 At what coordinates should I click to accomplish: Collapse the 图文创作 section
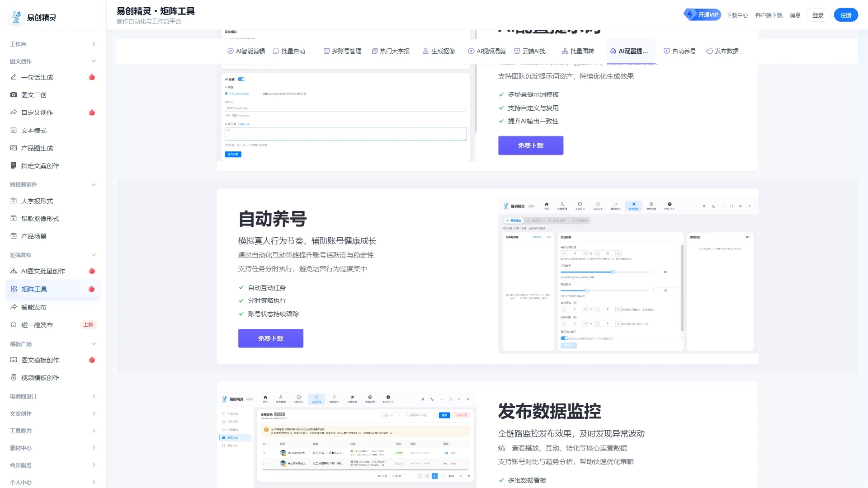click(53, 61)
